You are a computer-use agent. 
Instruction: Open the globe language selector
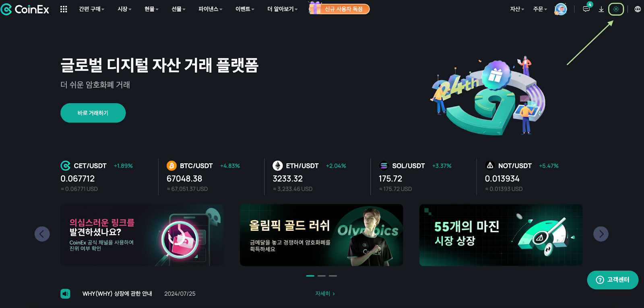pos(638,9)
